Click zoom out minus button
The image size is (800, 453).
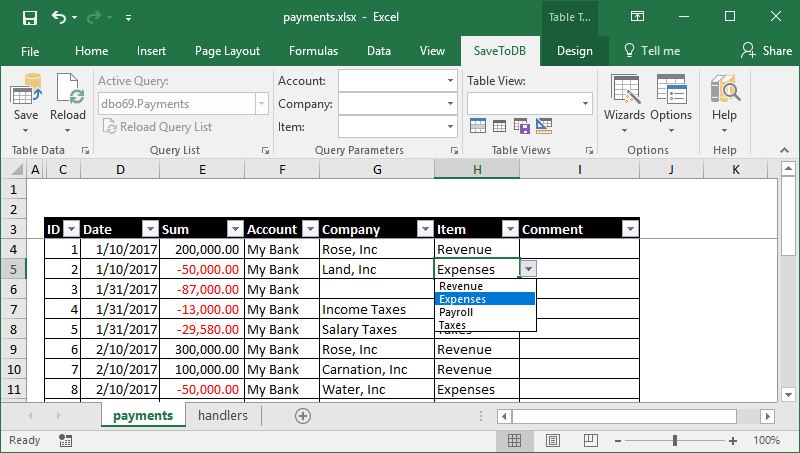point(618,441)
